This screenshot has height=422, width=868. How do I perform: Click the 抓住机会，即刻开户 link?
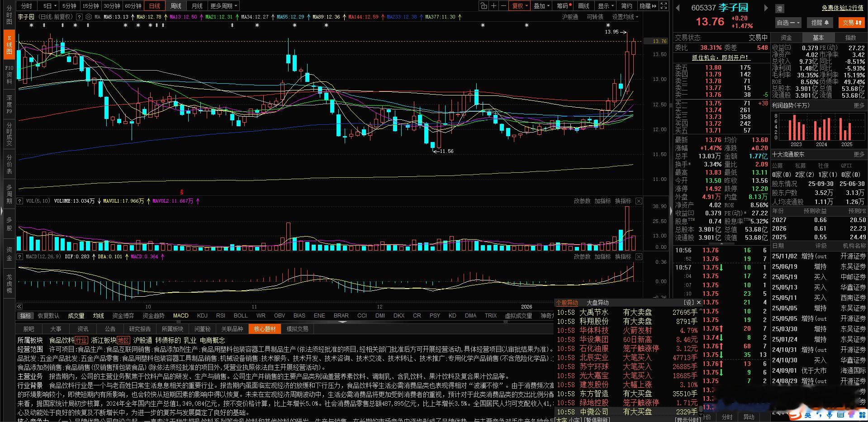721,57
